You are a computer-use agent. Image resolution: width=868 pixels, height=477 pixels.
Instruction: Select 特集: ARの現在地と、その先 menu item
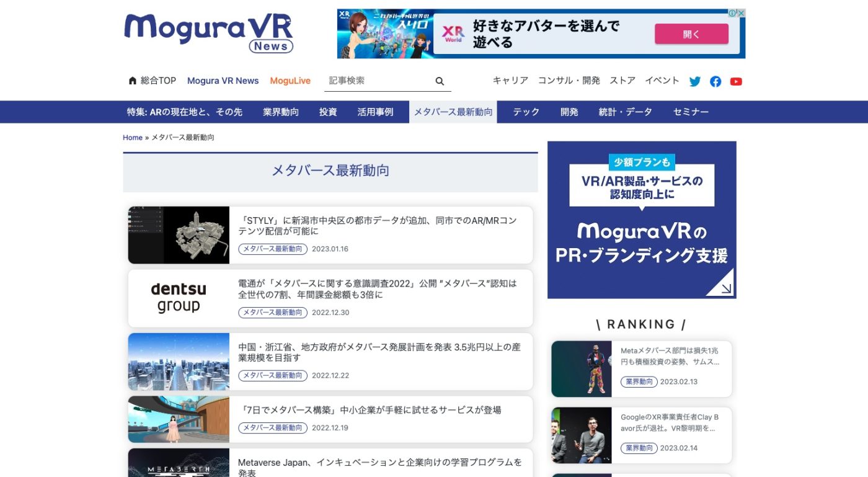[185, 112]
